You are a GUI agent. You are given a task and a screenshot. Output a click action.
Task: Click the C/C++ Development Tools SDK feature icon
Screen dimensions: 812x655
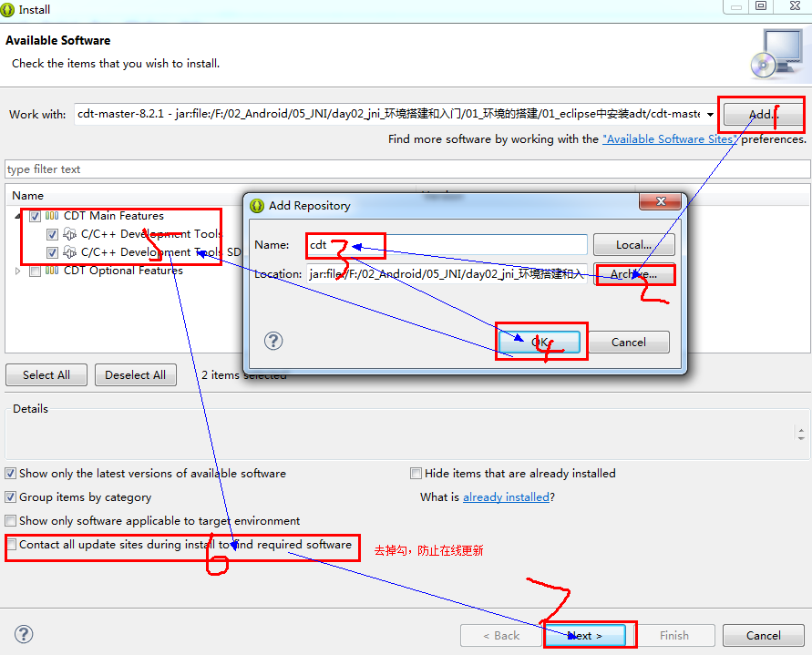69,252
